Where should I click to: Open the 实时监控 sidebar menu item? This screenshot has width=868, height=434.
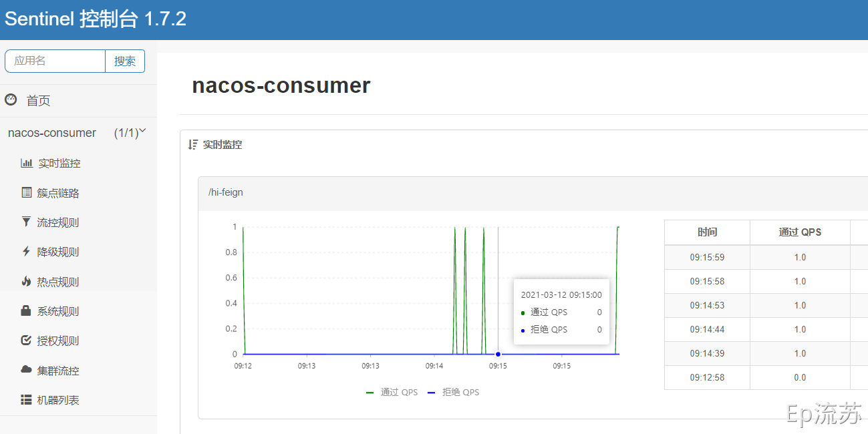[x=59, y=164]
